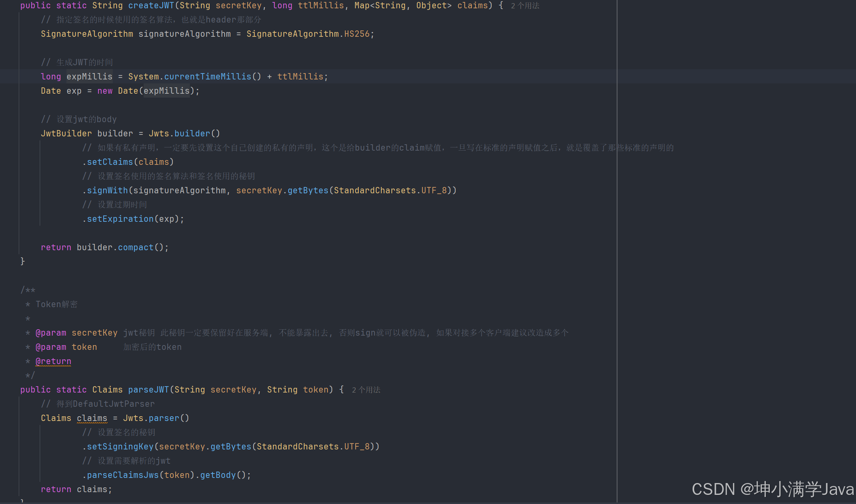The image size is (856, 504).
Task: Click compact in the return statement
Action: pos(135,247)
